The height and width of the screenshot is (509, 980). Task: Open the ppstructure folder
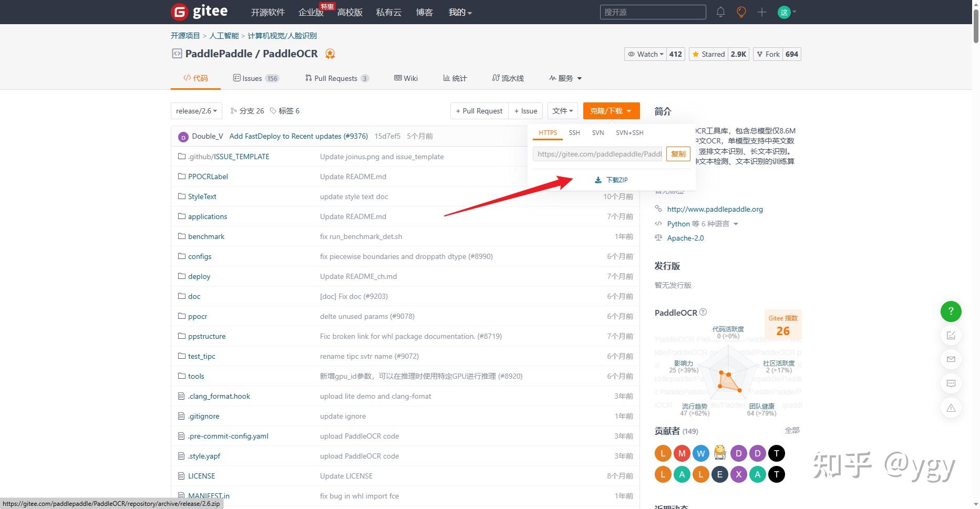click(207, 336)
